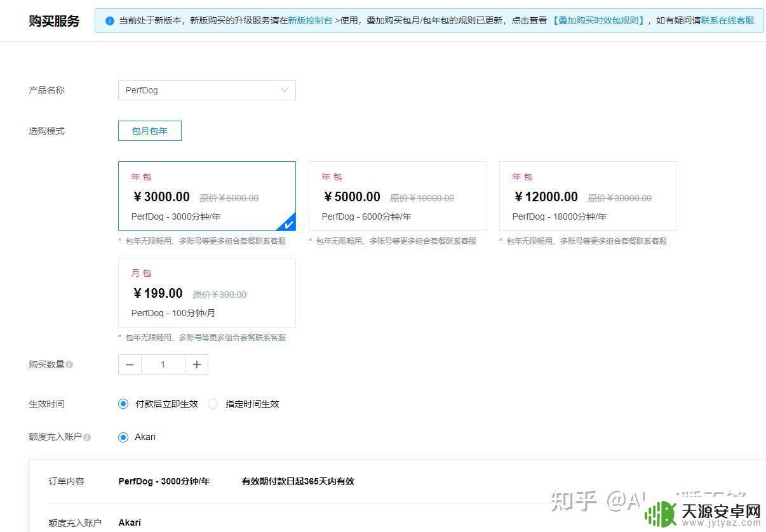Choose the ¥5000.00 annual package card
The height and width of the screenshot is (532, 766).
coord(398,196)
